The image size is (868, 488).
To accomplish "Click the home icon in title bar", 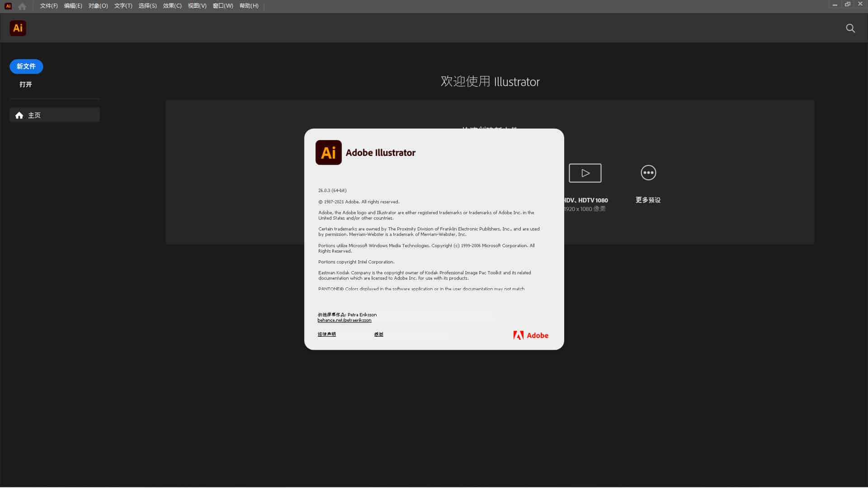I will tap(22, 6).
